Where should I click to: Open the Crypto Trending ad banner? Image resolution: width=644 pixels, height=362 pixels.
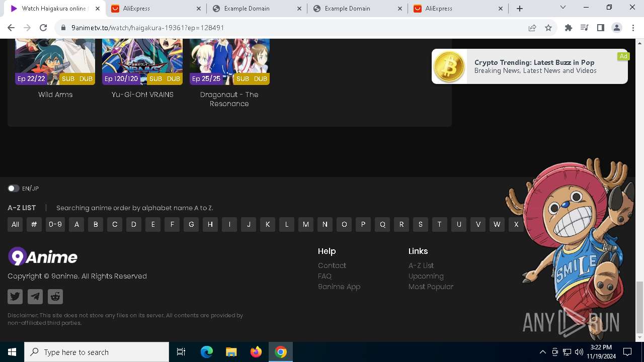pos(530,66)
